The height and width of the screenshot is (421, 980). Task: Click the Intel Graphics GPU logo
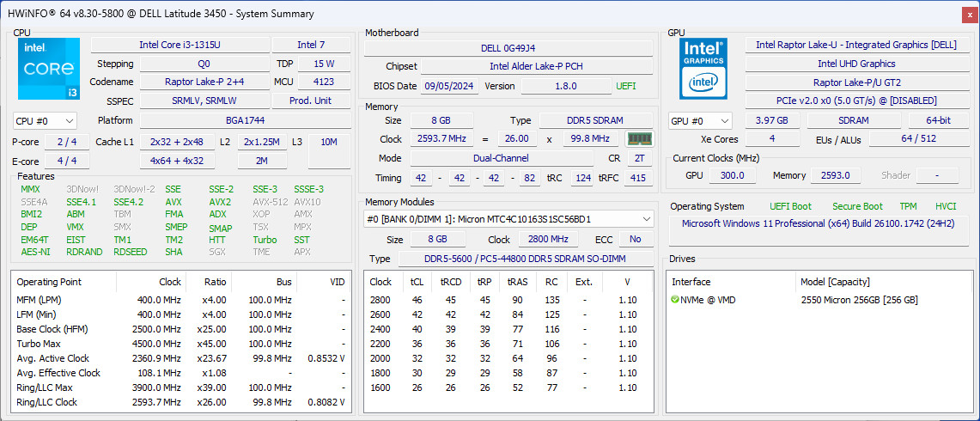[705, 68]
